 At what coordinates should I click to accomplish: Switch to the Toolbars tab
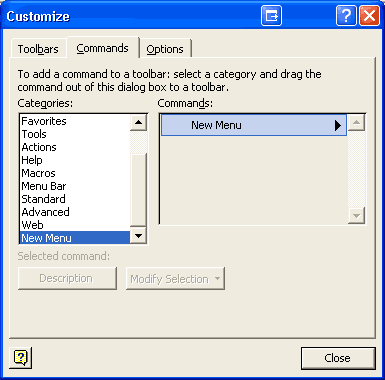[38, 49]
